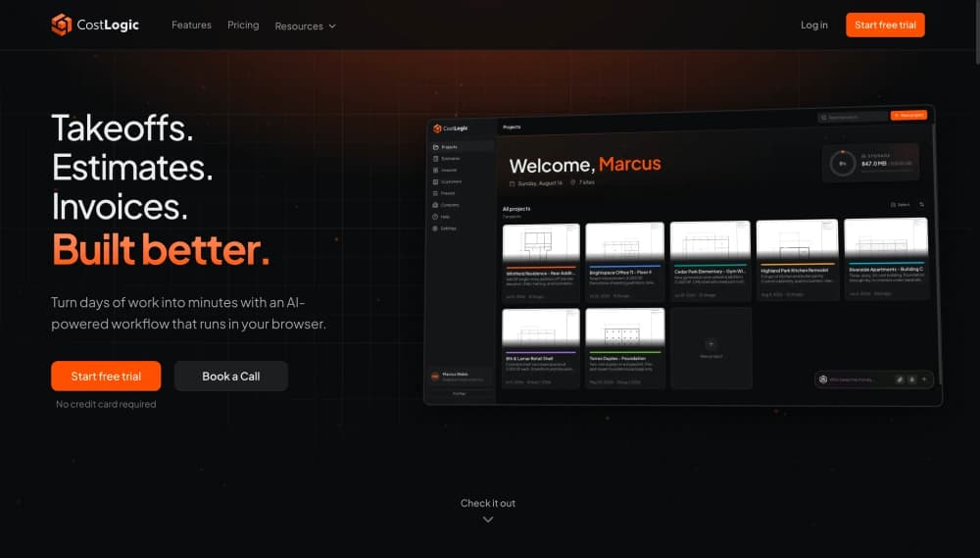
Task: Click the page scrollbar at top right
Action: (977, 31)
